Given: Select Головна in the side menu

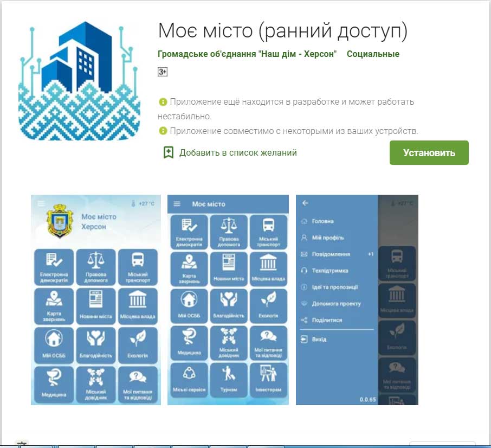Looking at the screenshot, I should click(x=322, y=221).
